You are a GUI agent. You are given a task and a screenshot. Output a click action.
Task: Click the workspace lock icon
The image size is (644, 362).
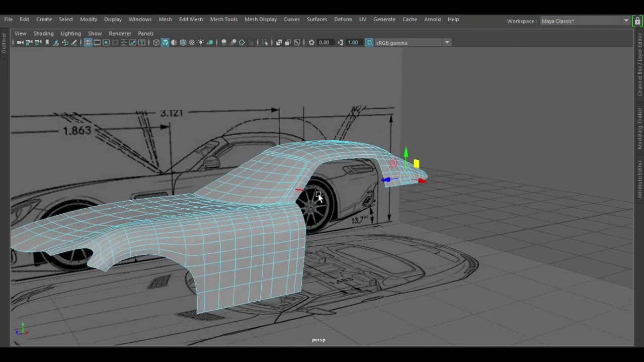[x=637, y=21]
